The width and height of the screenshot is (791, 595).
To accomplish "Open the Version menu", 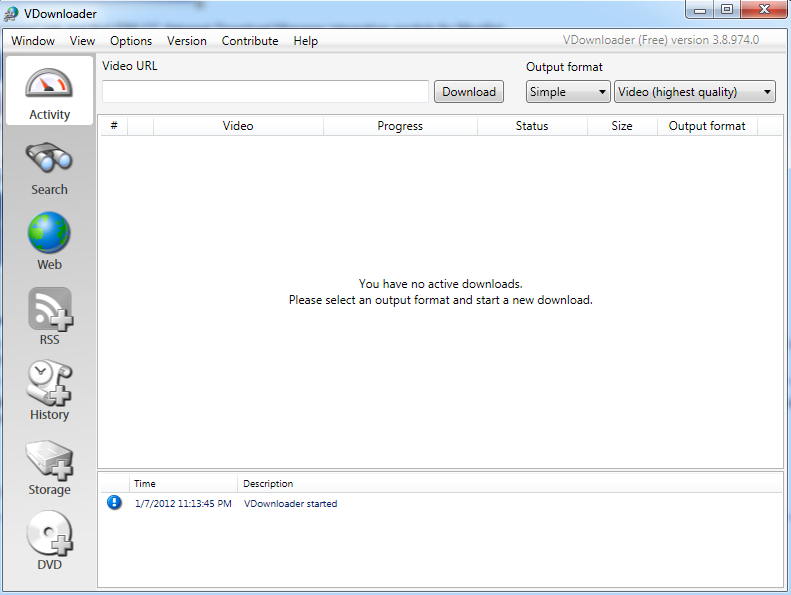I will (187, 41).
